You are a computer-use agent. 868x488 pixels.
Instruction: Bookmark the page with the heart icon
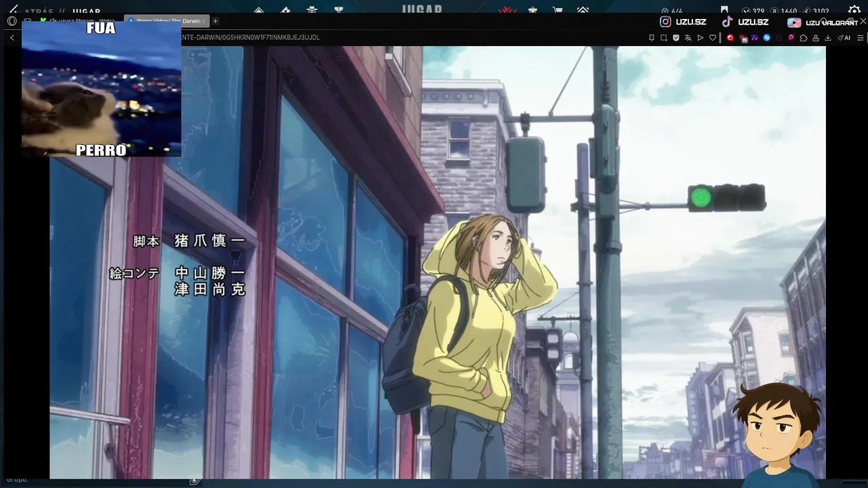pyautogui.click(x=713, y=38)
